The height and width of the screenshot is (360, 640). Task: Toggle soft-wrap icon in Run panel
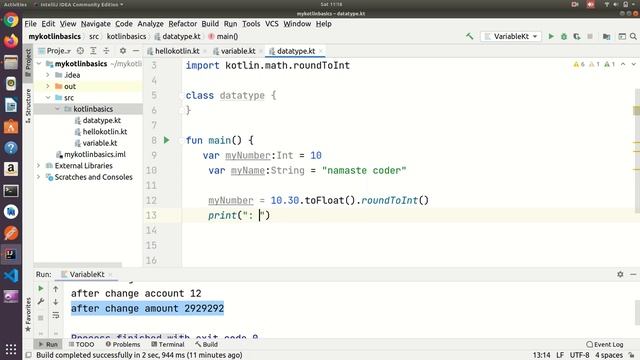coord(56,316)
